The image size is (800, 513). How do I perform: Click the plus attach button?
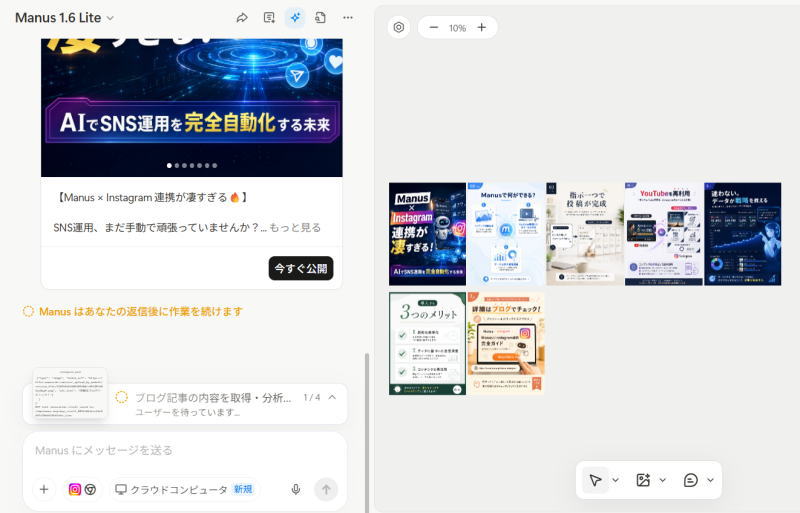pos(44,490)
